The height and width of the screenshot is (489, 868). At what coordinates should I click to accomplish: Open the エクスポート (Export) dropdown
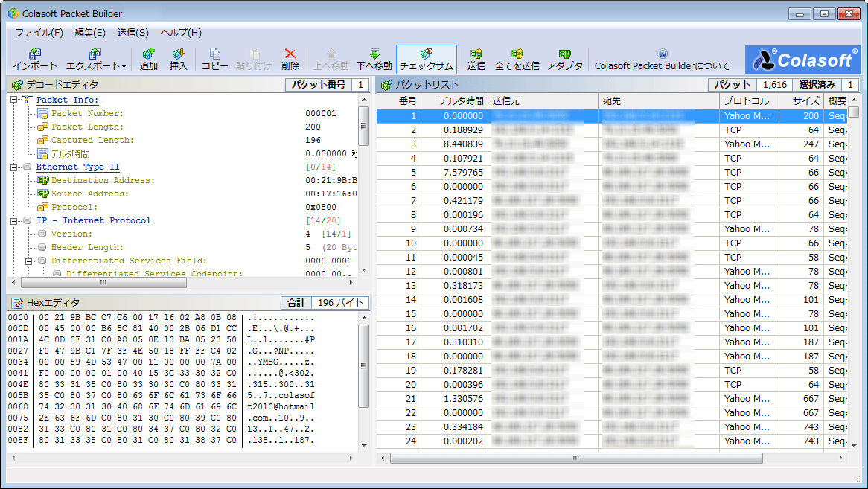click(95, 59)
